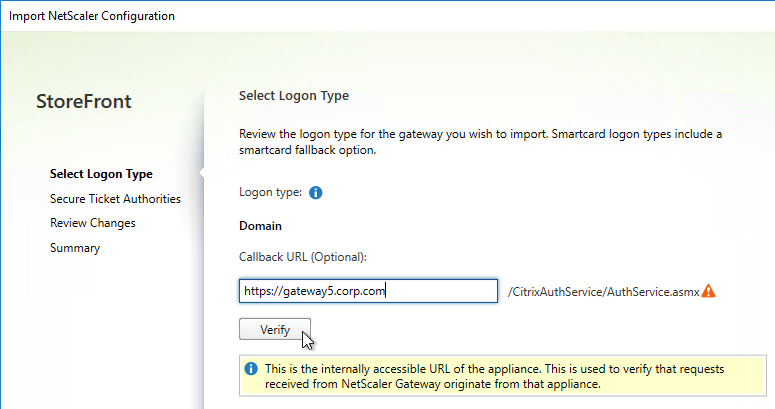
Task: Select the Domain logon type value
Action: [x=260, y=226]
